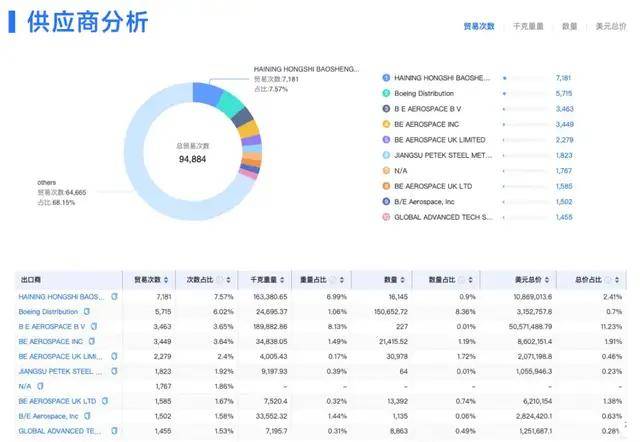Sort table by 重量占比 column arrows
Image resolution: width=640 pixels, height=442 pixels.
click(x=342, y=280)
